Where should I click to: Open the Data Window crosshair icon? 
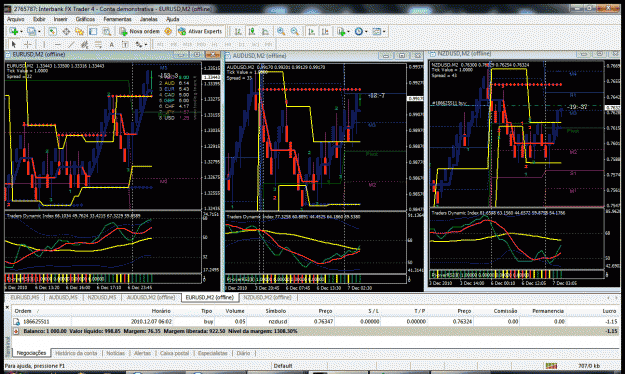tap(66, 31)
